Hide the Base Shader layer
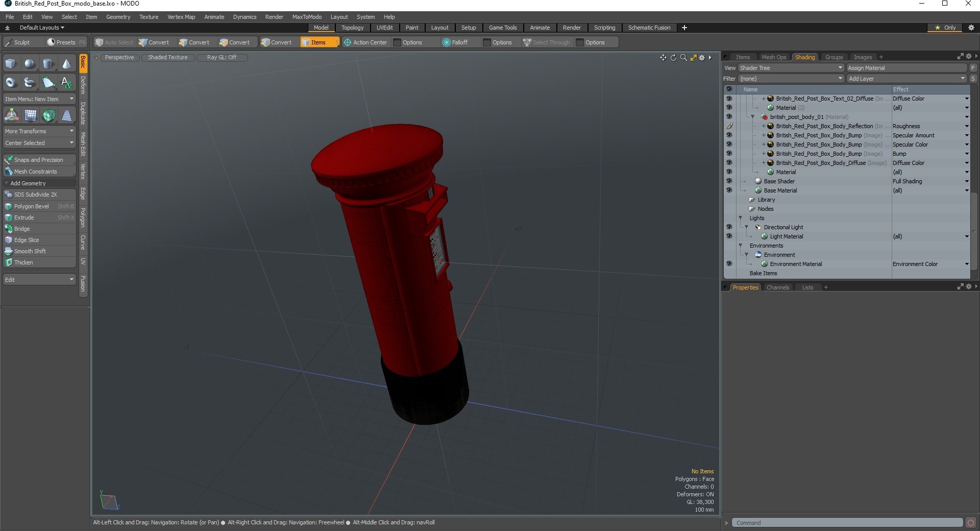The image size is (980, 531). [729, 181]
